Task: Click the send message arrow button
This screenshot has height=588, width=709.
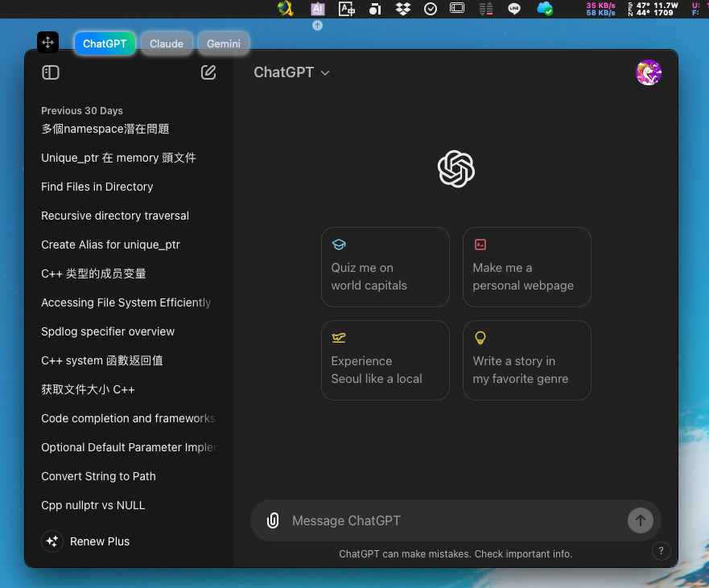Action: point(641,520)
